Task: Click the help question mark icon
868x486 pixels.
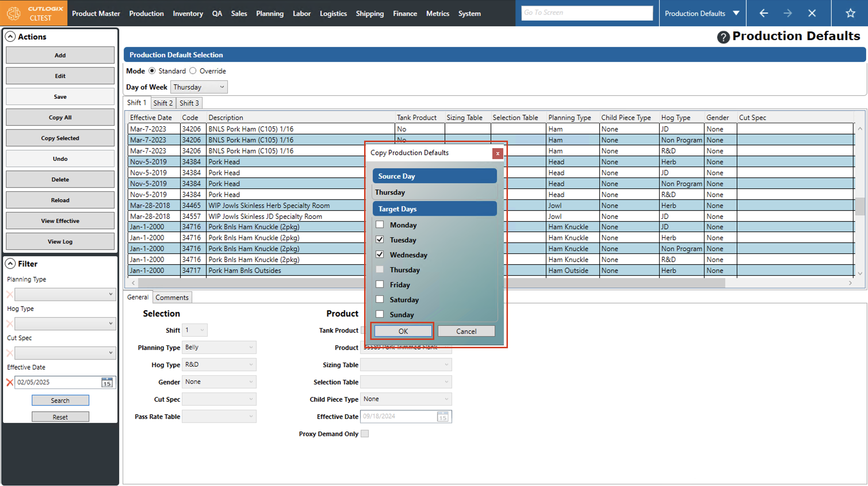Action: click(723, 37)
